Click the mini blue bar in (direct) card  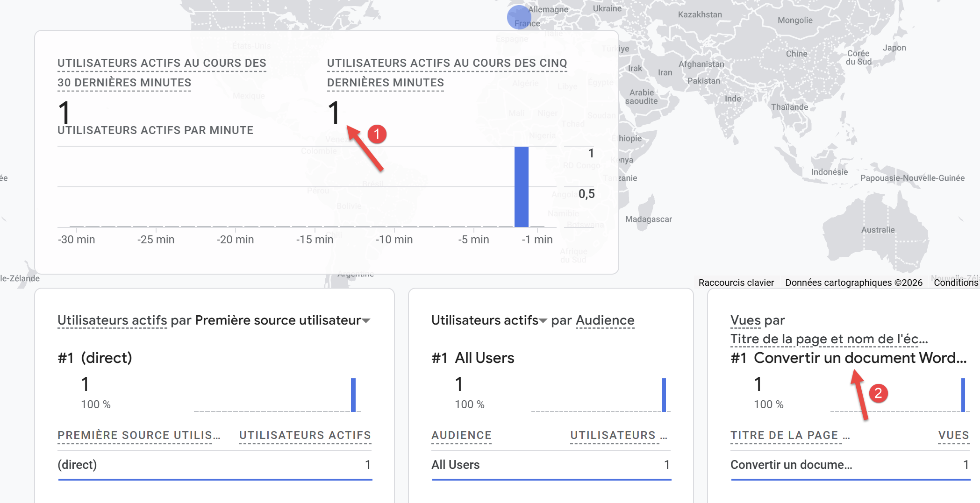(353, 395)
